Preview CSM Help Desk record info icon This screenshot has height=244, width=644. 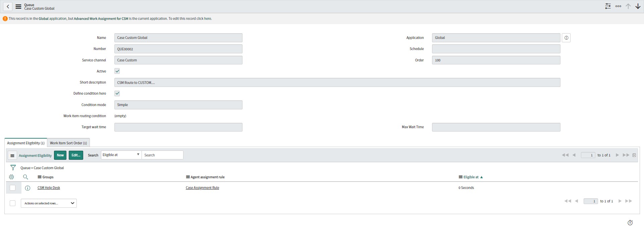(x=28, y=188)
